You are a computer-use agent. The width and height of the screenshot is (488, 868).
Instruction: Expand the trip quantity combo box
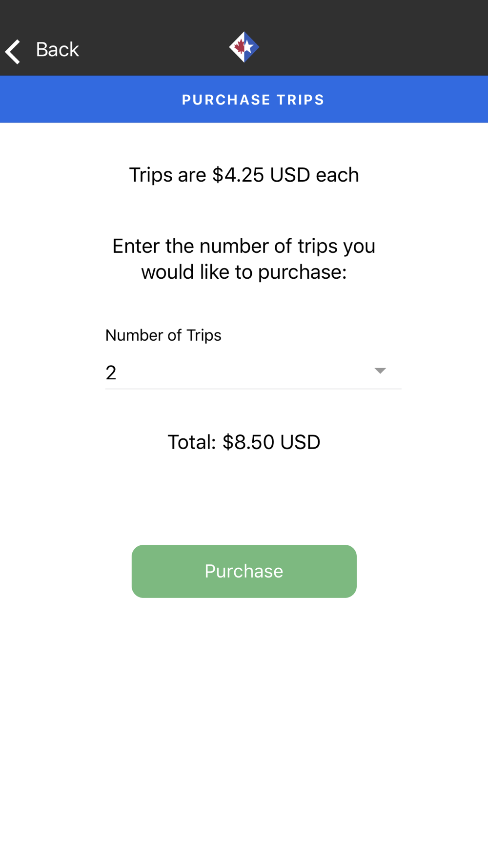click(253, 373)
